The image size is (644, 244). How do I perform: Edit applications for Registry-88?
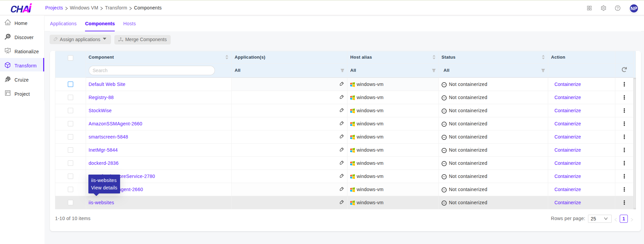pos(341,97)
